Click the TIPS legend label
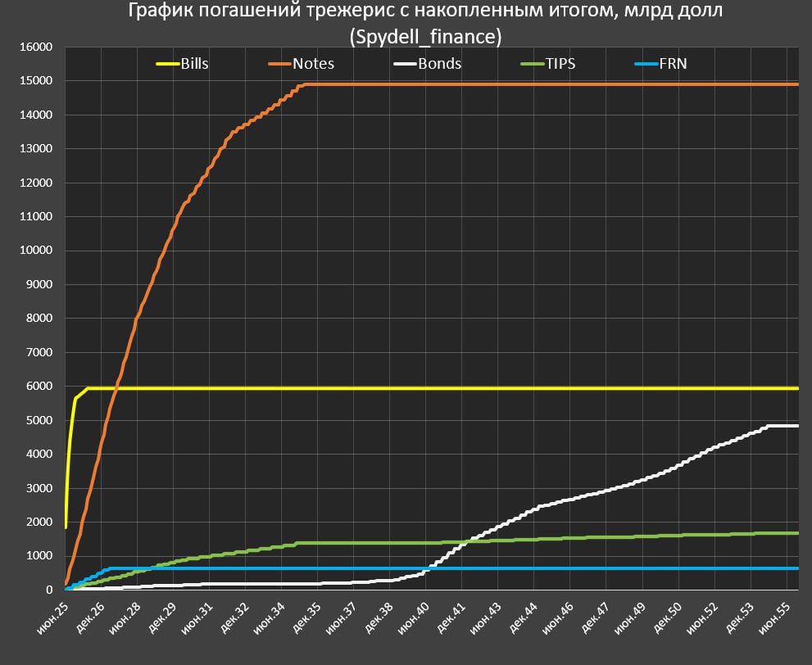This screenshot has width=812, height=665. [x=560, y=64]
